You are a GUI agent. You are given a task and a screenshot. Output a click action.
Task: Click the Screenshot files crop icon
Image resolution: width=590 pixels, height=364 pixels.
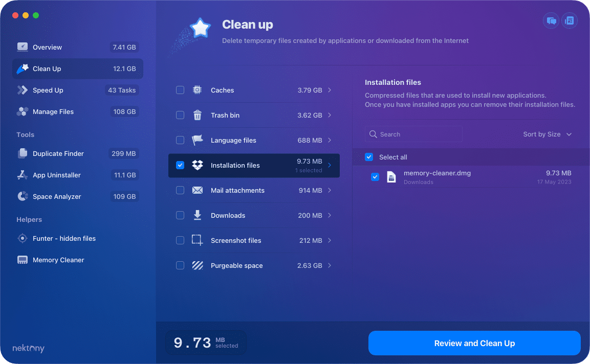(197, 240)
